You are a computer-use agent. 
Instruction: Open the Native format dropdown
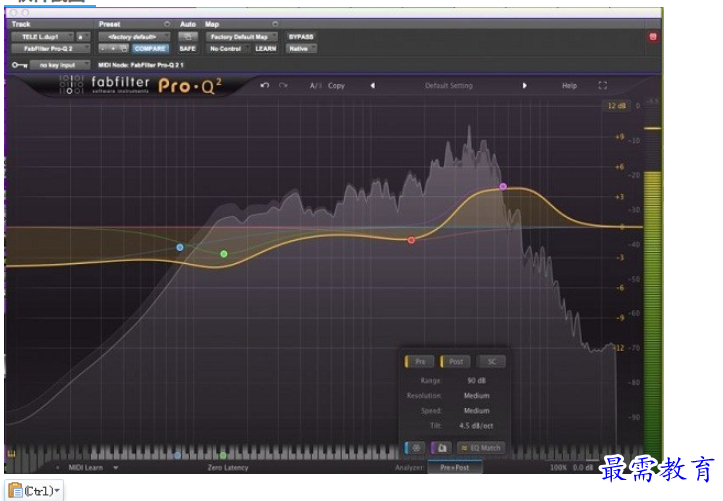pos(302,48)
